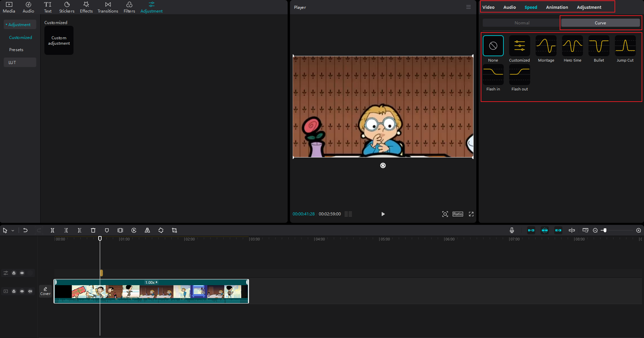Open the Stickers panel
The height and width of the screenshot is (338, 644).
pos(66,7)
